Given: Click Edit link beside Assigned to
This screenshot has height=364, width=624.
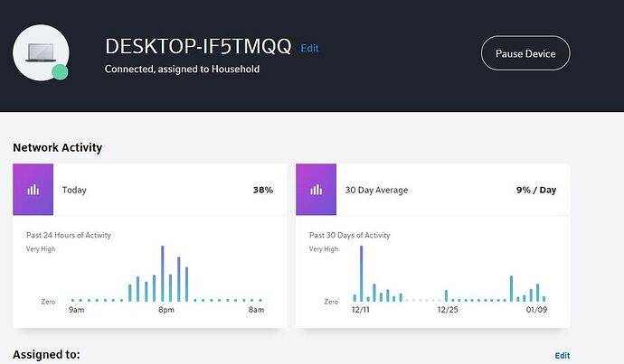Looking at the screenshot, I should [x=562, y=356].
